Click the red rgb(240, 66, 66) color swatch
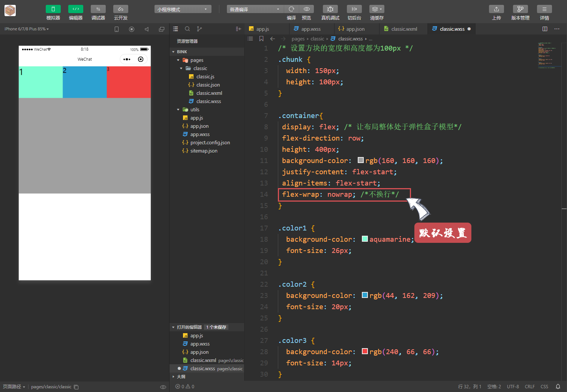Viewport: 567px width, 392px height. [365, 351]
